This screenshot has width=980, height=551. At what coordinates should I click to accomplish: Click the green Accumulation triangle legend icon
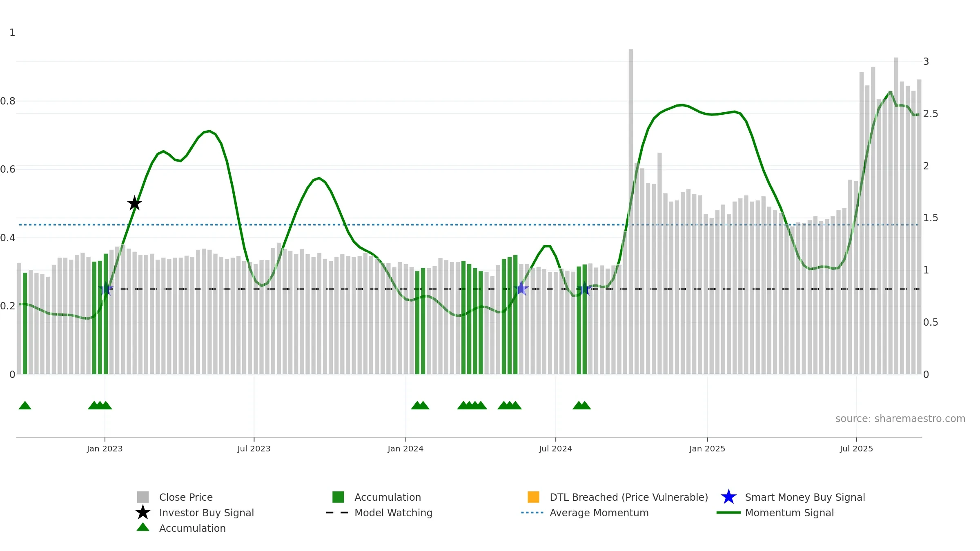pyautogui.click(x=143, y=527)
